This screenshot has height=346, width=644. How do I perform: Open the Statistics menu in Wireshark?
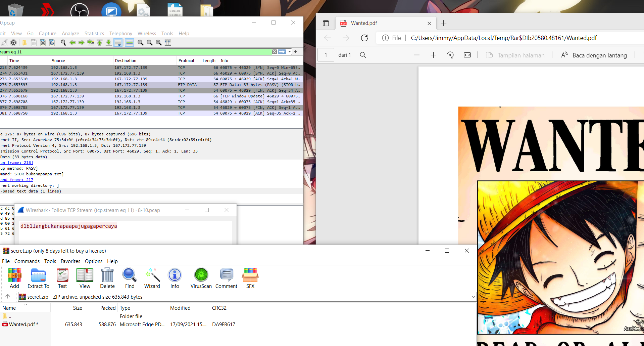94,34
